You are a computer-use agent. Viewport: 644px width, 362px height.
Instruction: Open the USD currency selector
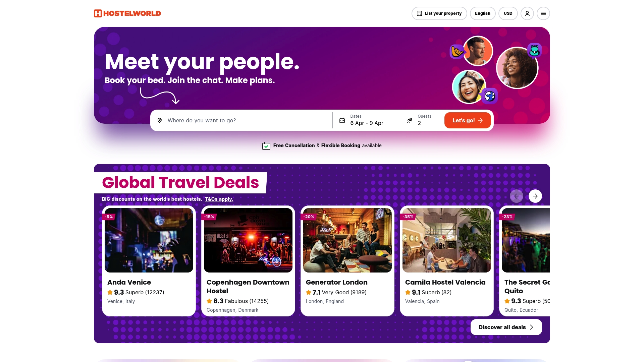[x=508, y=13]
